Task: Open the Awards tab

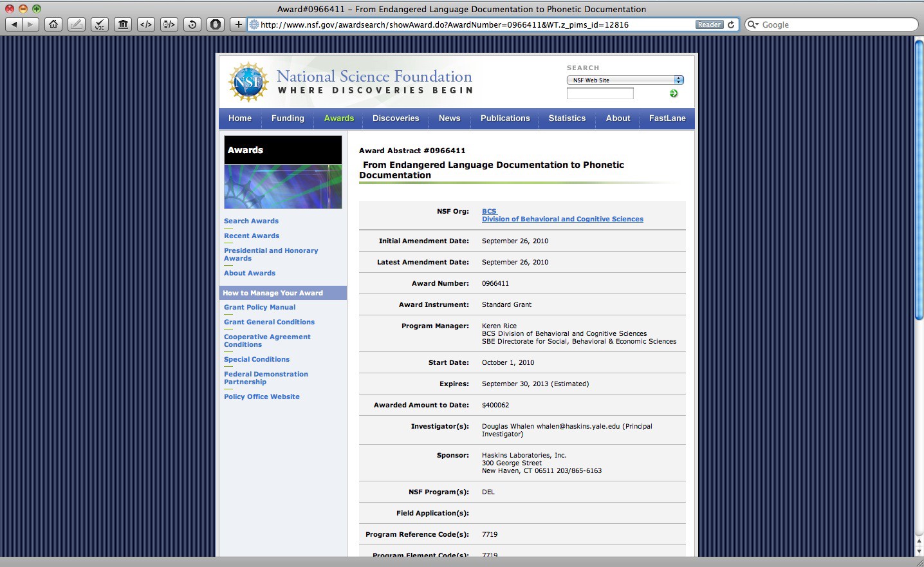Action: tap(339, 118)
